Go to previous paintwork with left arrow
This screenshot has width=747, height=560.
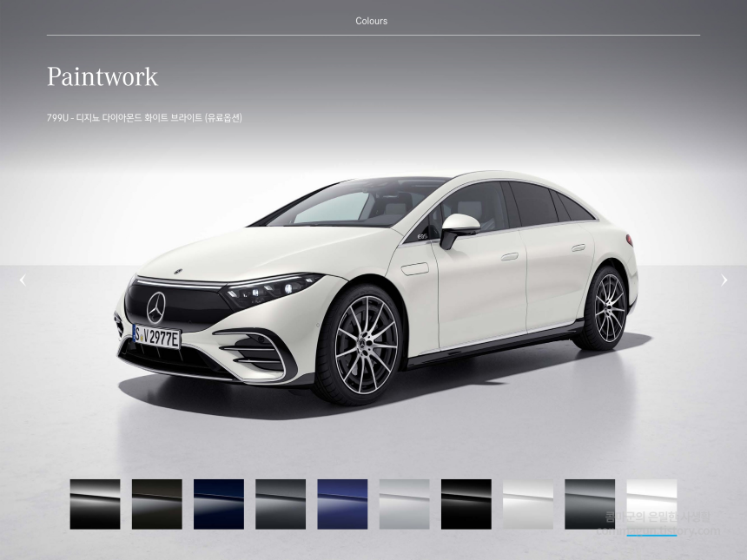(x=23, y=280)
